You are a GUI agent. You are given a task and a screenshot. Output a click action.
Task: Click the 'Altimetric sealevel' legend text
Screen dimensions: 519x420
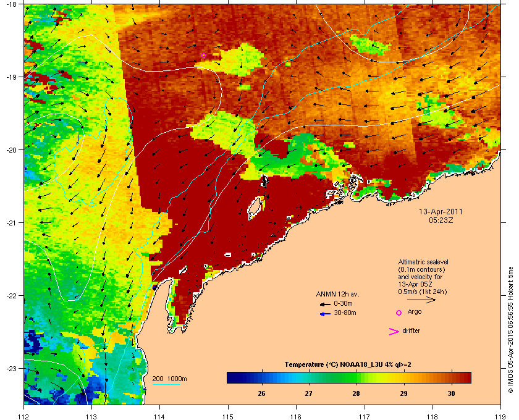click(x=423, y=262)
